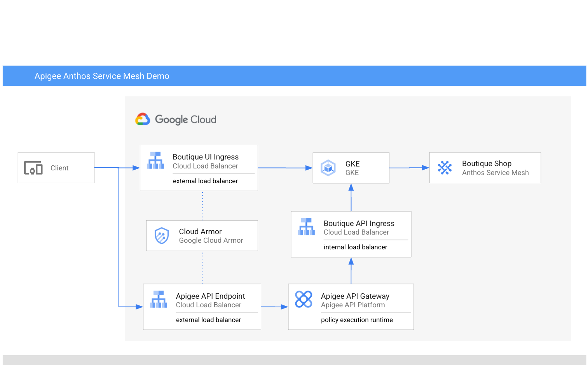Screen dimensions: 588x368
Task: Select the 'Apigee API Gateway' title
Action: pyautogui.click(x=355, y=296)
